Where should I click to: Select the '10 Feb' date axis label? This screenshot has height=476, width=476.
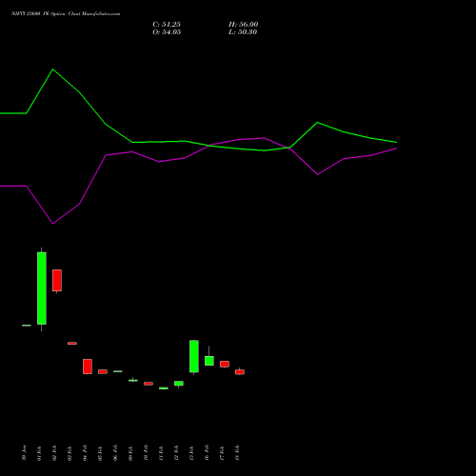click(x=146, y=453)
